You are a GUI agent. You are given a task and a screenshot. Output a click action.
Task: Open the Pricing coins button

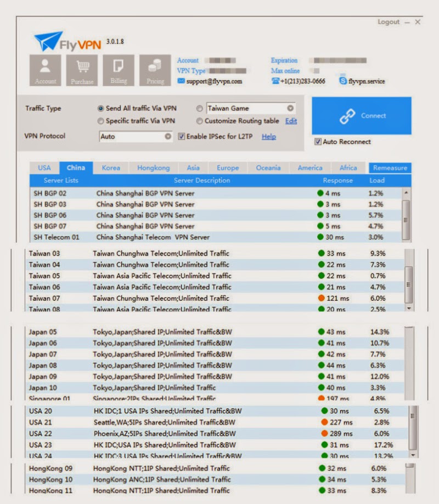pyautogui.click(x=155, y=70)
